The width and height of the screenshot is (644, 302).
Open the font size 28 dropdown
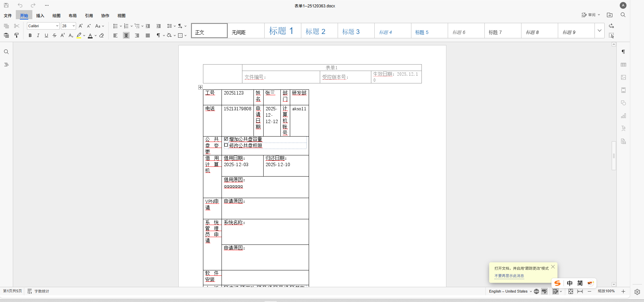pyautogui.click(x=74, y=26)
